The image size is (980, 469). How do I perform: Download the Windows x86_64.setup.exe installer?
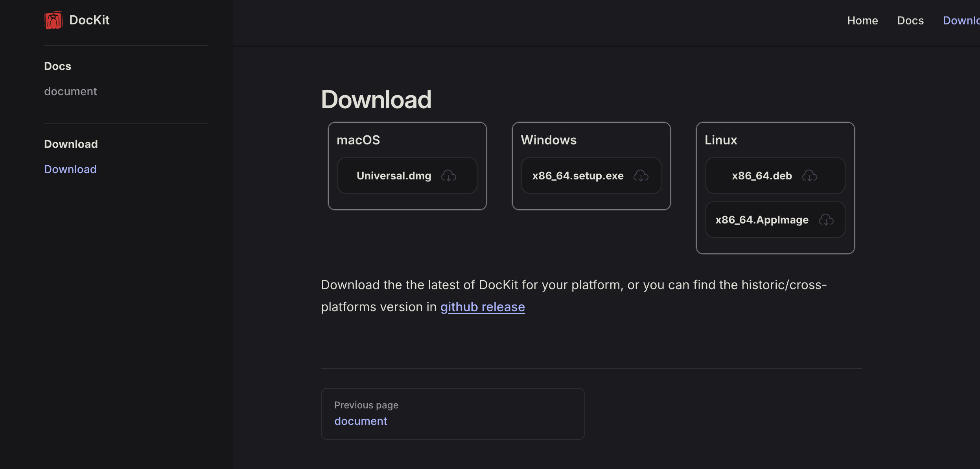[x=591, y=175]
